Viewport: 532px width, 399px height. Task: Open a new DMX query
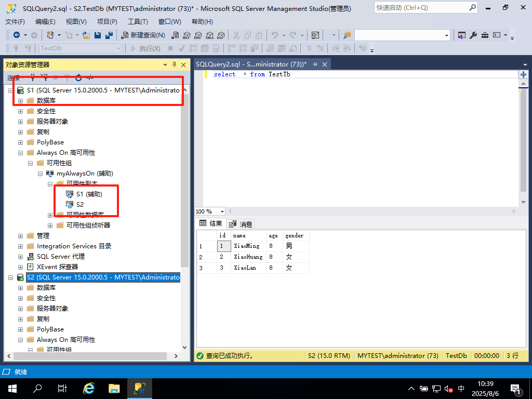point(198,35)
